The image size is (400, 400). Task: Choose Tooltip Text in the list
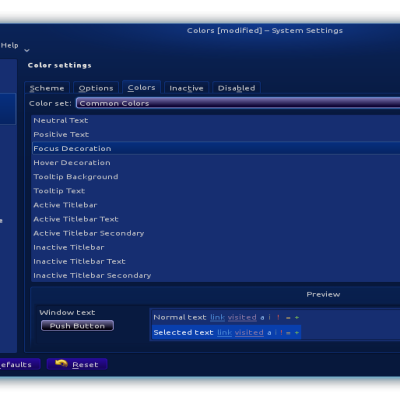pos(216,191)
